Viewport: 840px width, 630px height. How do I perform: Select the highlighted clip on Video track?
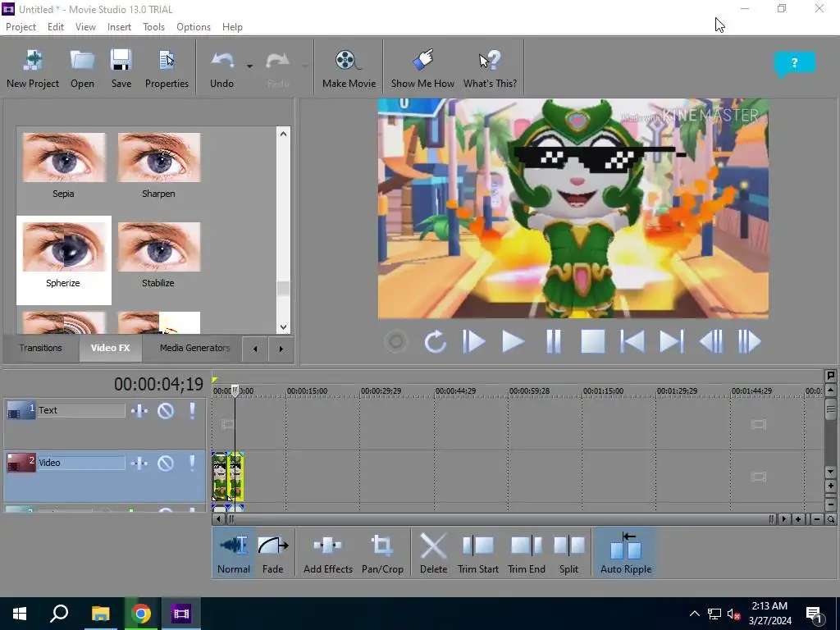coord(236,477)
